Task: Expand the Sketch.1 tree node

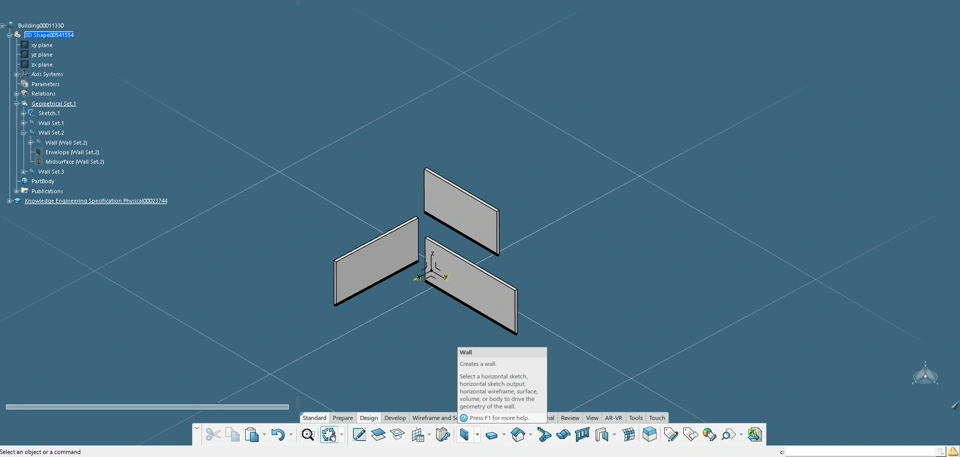Action: [24, 113]
